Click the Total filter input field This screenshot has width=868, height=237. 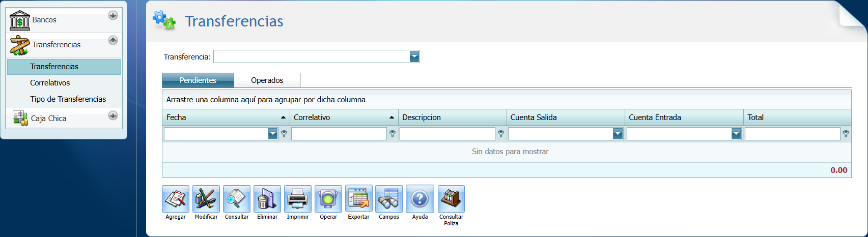[x=793, y=134]
